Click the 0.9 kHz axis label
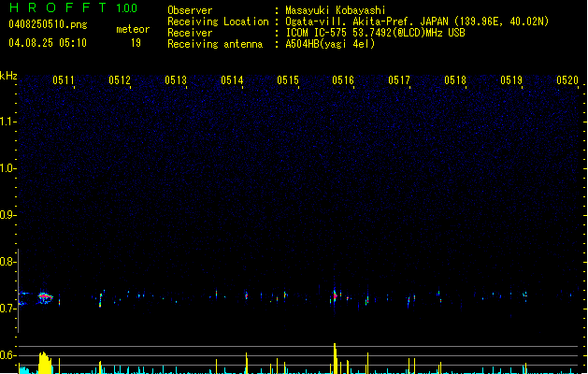Image resolution: width=588 pixels, height=374 pixels. tap(7, 215)
